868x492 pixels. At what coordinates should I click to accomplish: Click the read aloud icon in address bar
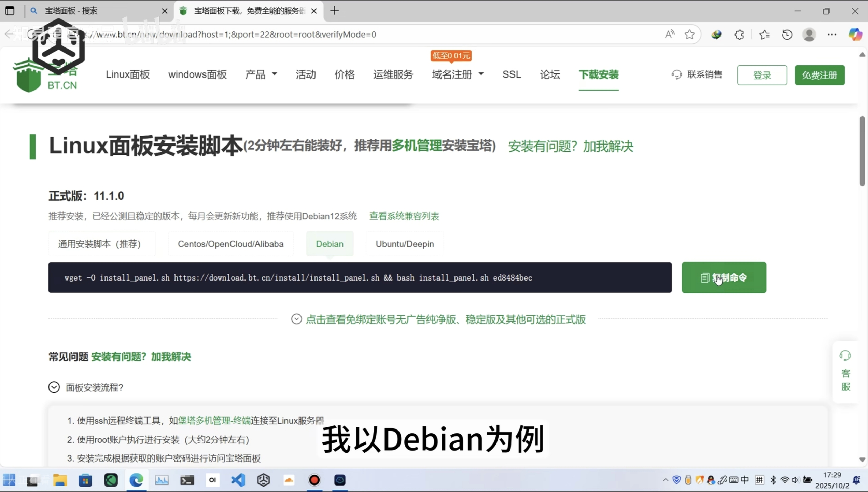coord(670,34)
